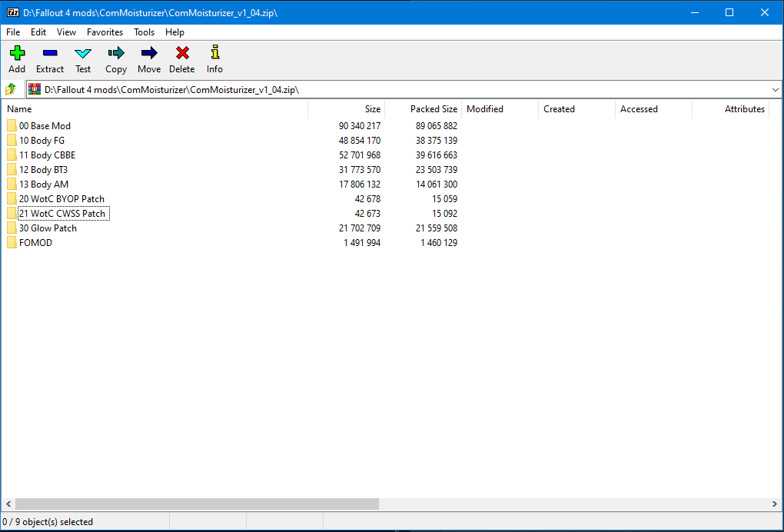The image size is (784, 532).
Task: Click the Move toolbar icon
Action: click(149, 53)
